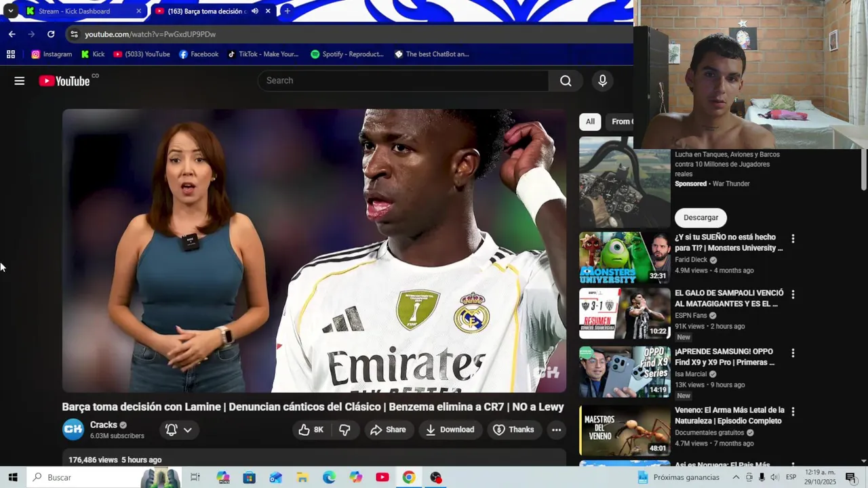
Task: Click the site info icon in address bar
Action: (74, 34)
